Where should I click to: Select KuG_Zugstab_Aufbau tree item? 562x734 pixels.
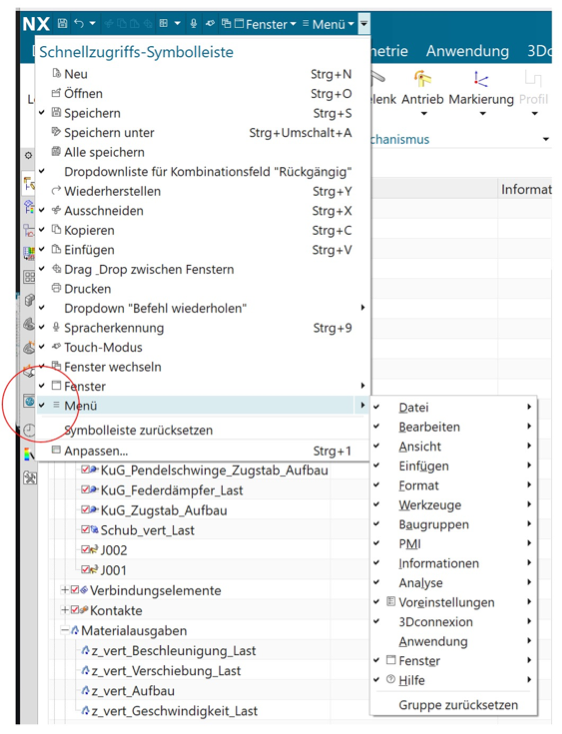(164, 510)
